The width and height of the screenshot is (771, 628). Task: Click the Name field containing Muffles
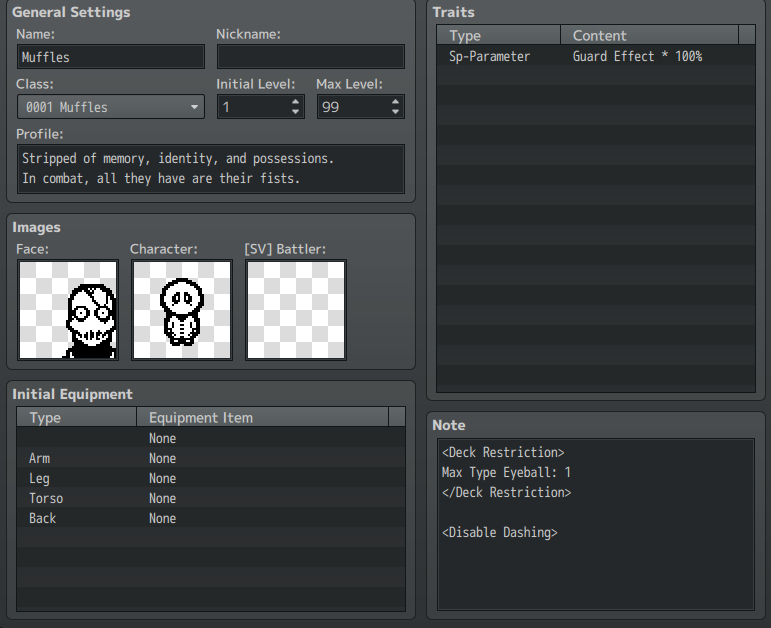[x=110, y=57]
